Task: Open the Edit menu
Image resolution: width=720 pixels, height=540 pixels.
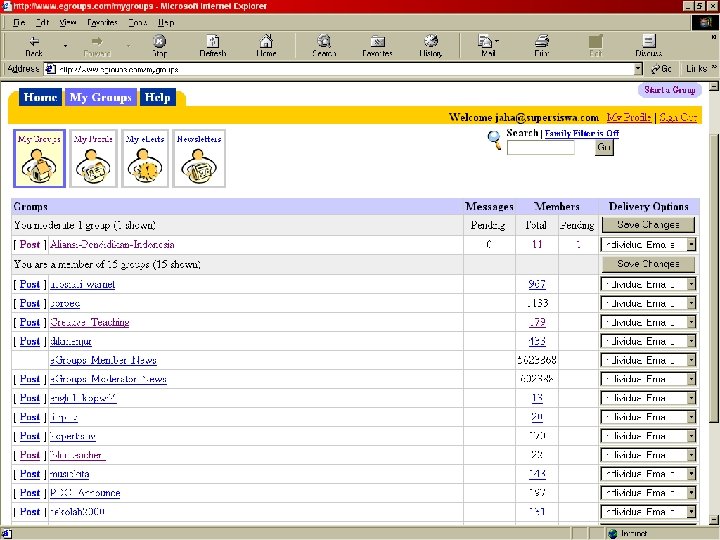Action: 42,22
